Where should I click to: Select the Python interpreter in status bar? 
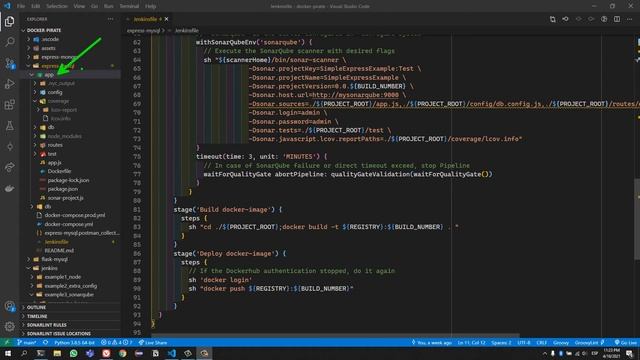pos(74,342)
